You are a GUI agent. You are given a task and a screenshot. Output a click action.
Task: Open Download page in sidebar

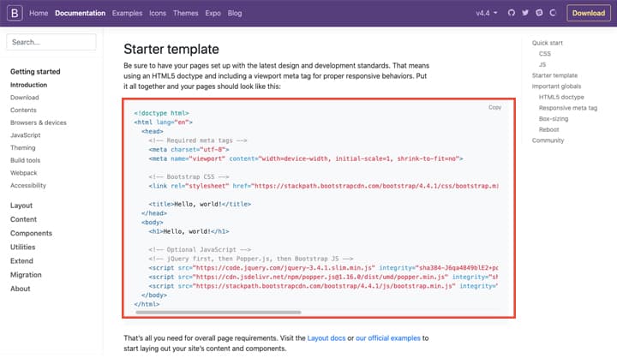[24, 98]
